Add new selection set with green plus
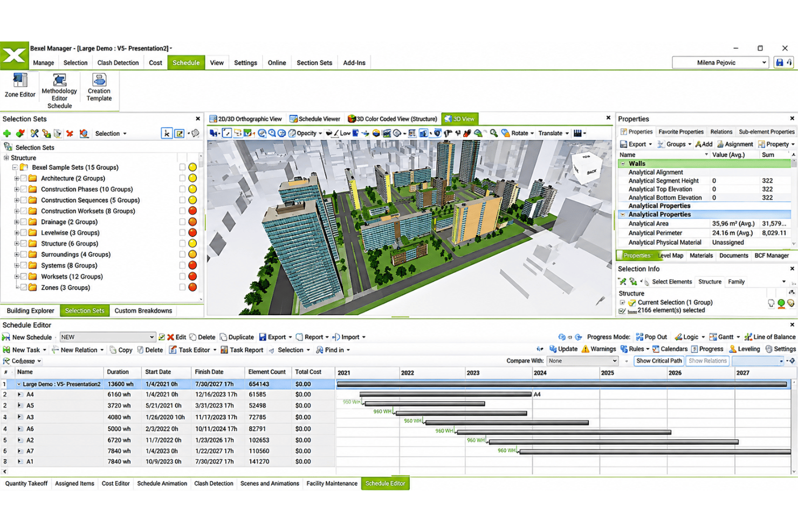The image size is (798, 532). click(x=7, y=133)
